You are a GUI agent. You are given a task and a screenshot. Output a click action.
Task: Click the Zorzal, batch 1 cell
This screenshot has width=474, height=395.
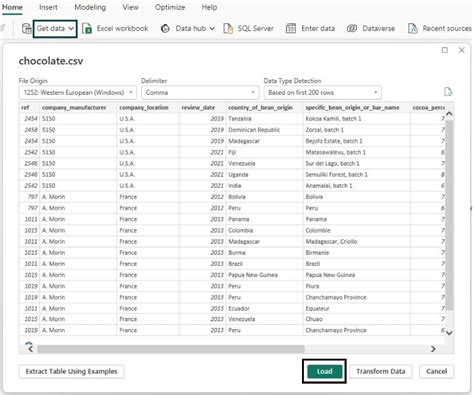357,130
